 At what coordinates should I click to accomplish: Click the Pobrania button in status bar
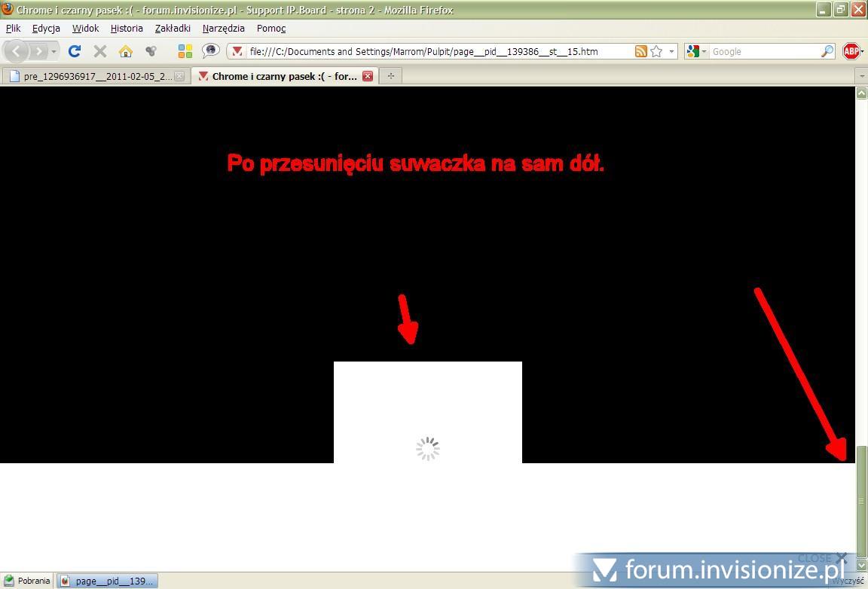(x=27, y=581)
